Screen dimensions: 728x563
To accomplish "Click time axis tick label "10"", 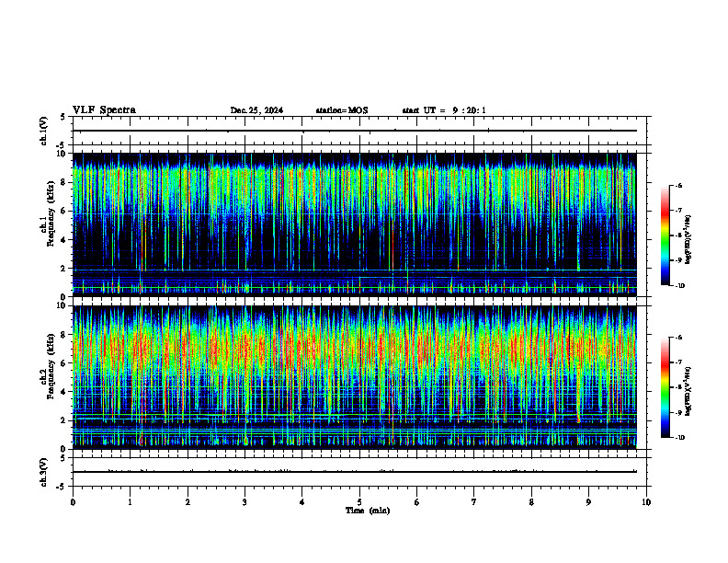I will pyautogui.click(x=646, y=502).
